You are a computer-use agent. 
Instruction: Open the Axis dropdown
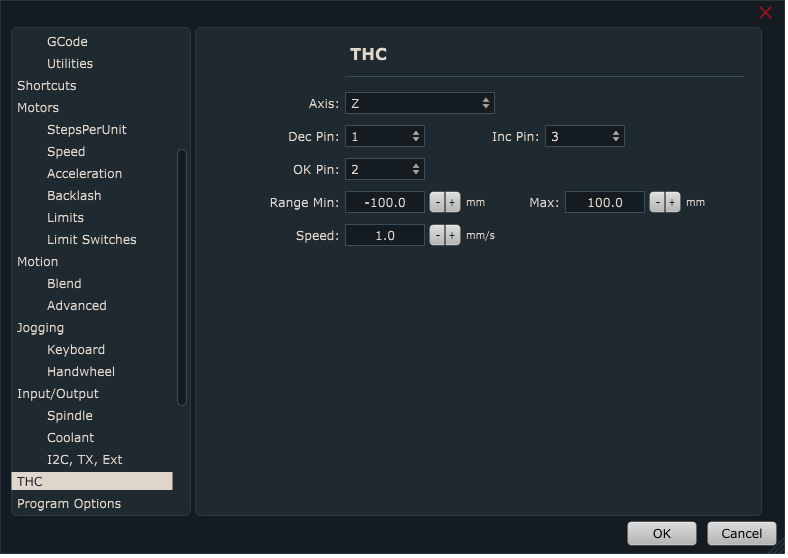click(x=419, y=104)
